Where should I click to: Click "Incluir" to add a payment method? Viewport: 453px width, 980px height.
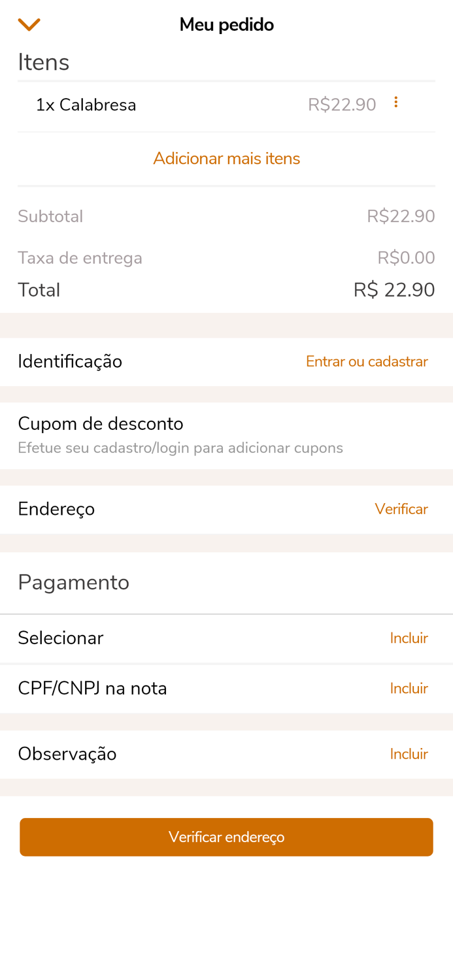pyautogui.click(x=409, y=638)
